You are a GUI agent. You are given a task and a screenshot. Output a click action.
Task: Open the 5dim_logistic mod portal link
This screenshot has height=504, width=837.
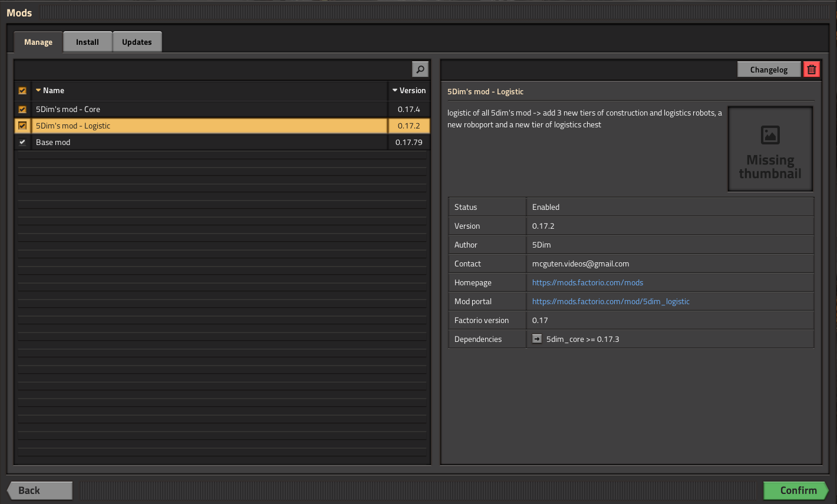point(610,301)
